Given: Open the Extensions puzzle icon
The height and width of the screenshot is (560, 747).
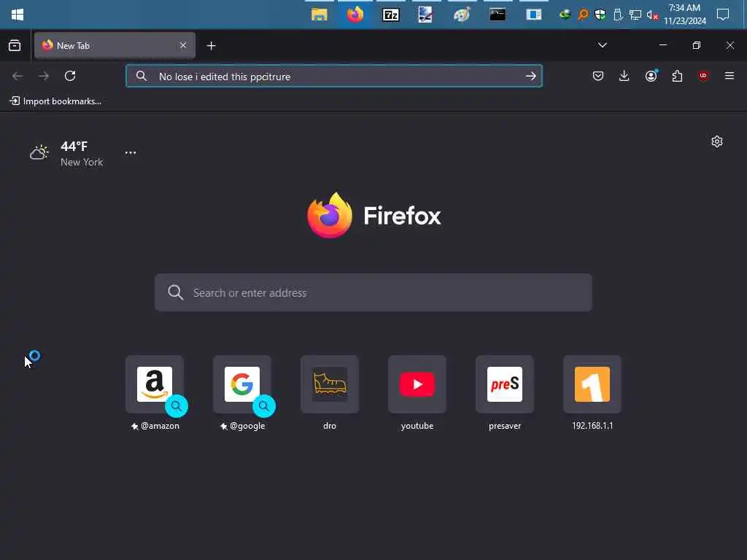Looking at the screenshot, I should (677, 76).
